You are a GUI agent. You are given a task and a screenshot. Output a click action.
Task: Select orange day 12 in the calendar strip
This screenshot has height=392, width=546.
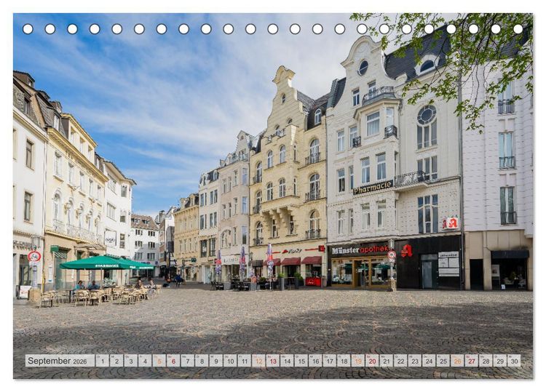pos(258,361)
